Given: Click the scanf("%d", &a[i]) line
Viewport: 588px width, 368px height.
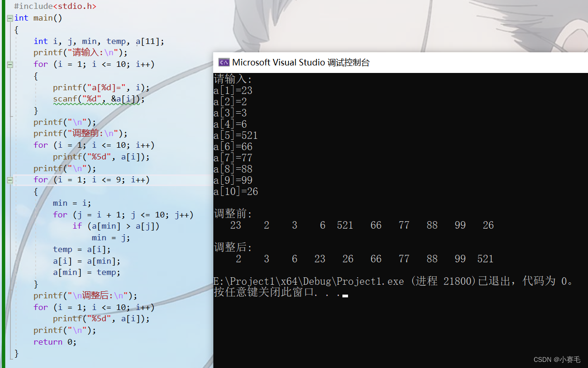Looking at the screenshot, I should point(99,99).
